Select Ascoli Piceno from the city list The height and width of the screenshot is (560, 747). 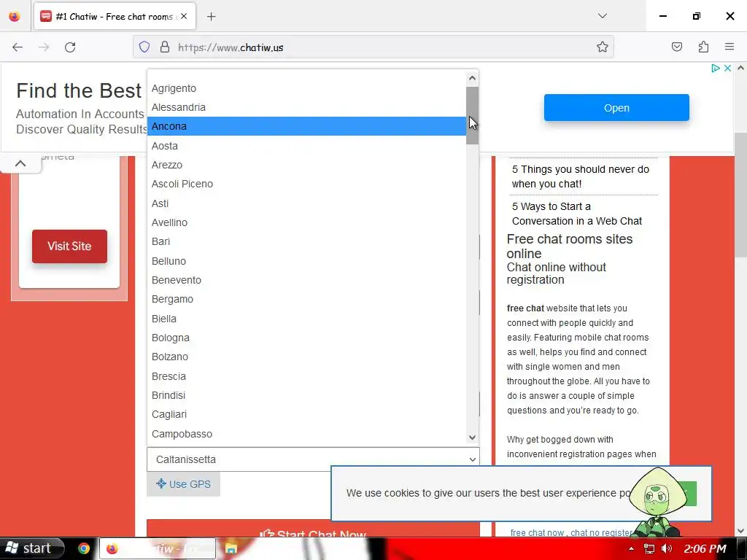click(x=307, y=184)
